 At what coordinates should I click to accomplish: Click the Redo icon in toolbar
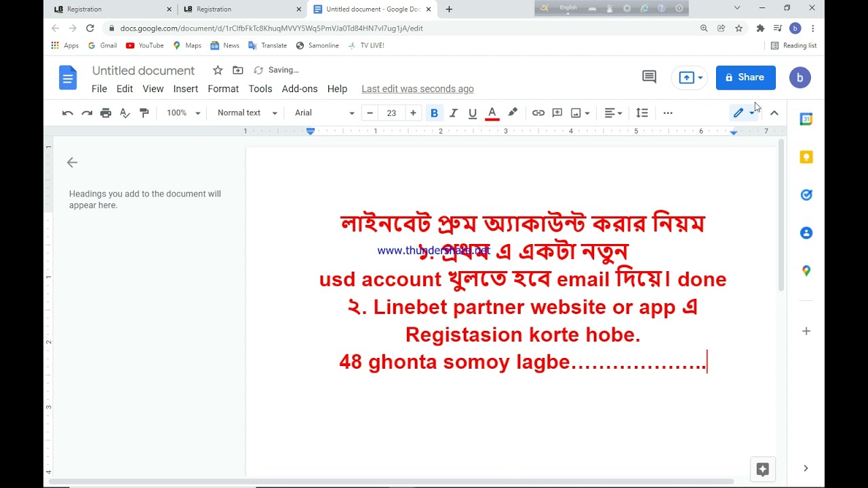[87, 113]
